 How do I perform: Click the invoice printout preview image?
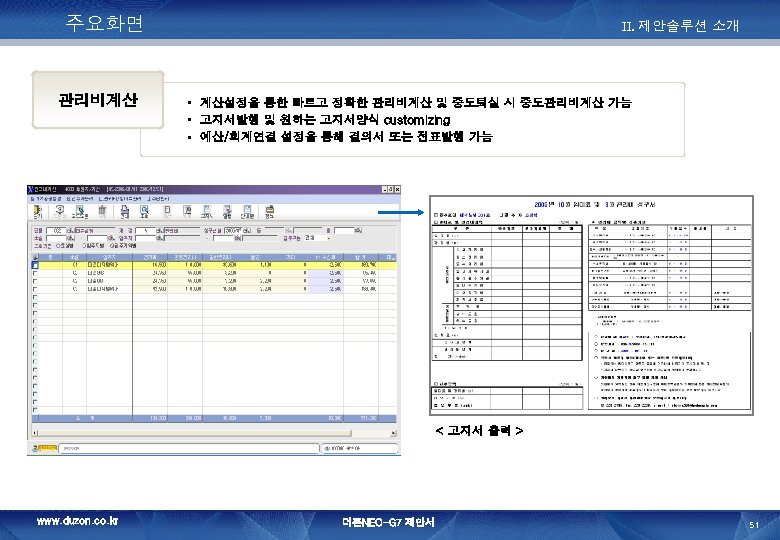coord(591,305)
